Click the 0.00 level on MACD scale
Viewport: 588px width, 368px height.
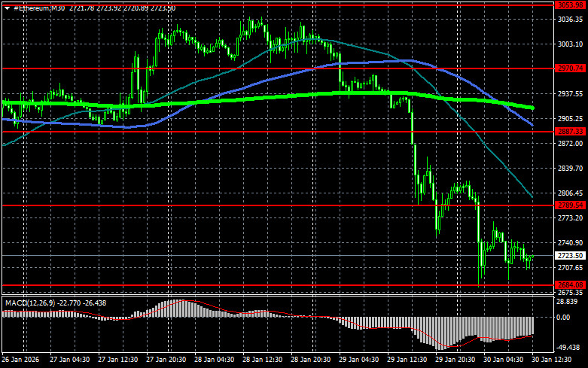click(565, 317)
